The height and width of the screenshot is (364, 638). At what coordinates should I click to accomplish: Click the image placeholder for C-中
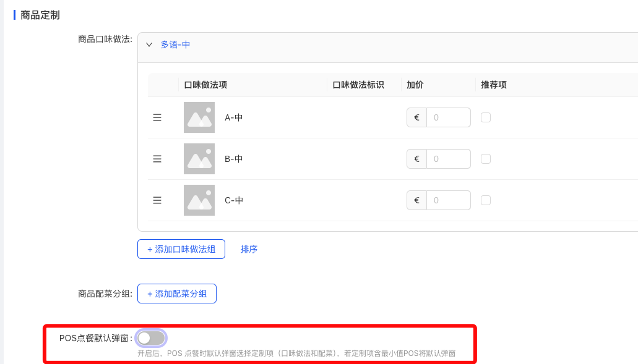coord(199,200)
